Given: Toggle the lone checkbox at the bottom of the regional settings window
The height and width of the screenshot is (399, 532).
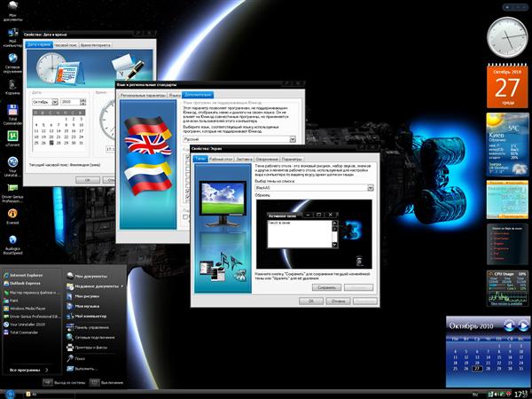Looking at the screenshot, I should pyautogui.click(x=185, y=217).
